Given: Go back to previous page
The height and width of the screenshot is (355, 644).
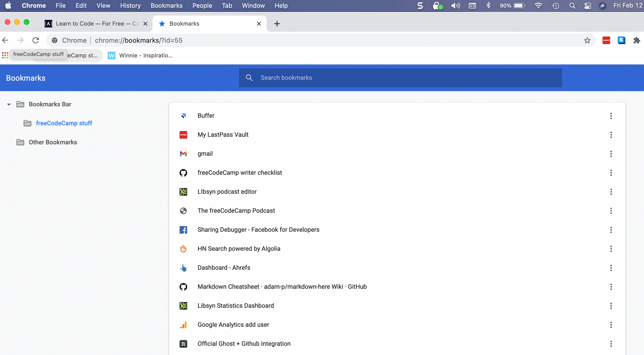Looking at the screenshot, I should tap(5, 40).
